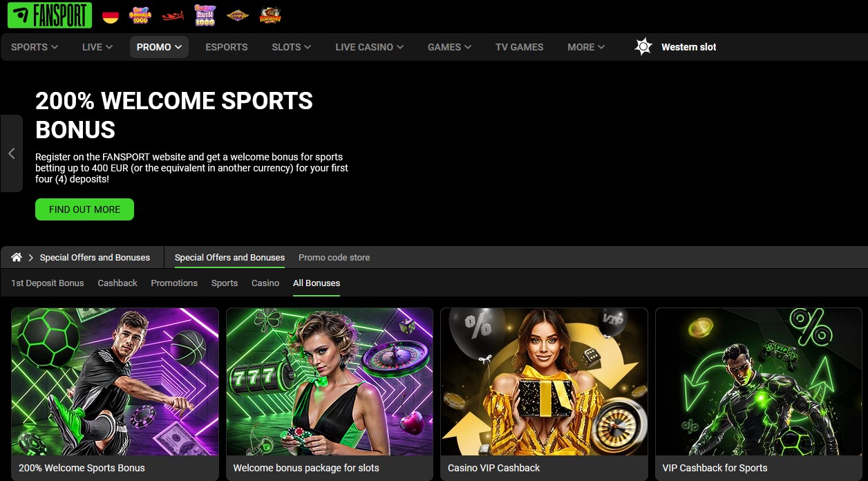Expand the LIVE menu
This screenshot has width=868, height=481.
click(97, 47)
